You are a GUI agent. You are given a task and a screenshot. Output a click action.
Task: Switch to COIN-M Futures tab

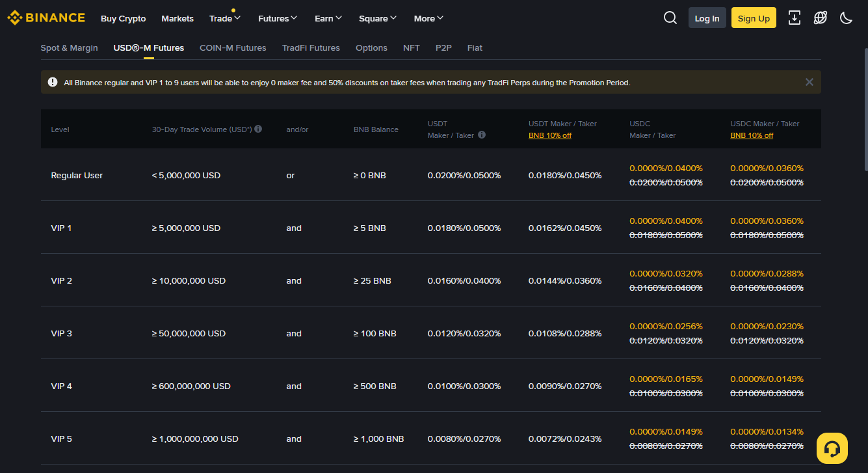click(x=233, y=47)
